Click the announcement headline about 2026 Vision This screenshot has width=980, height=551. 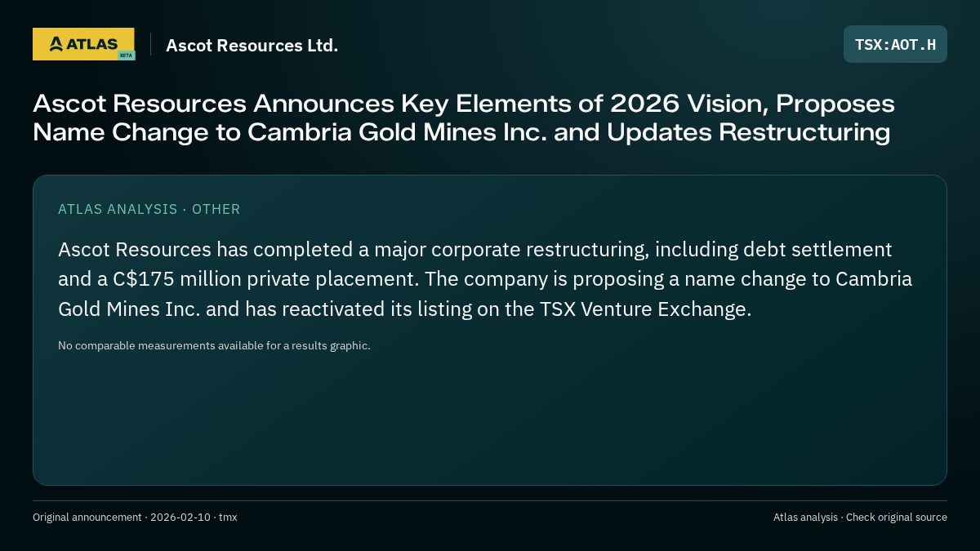click(464, 118)
